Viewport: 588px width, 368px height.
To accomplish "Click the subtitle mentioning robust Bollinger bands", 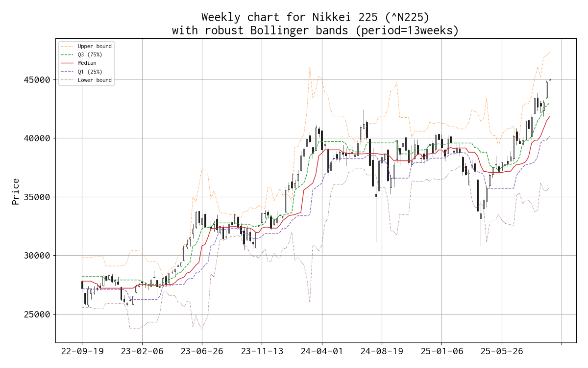I will point(316,31).
